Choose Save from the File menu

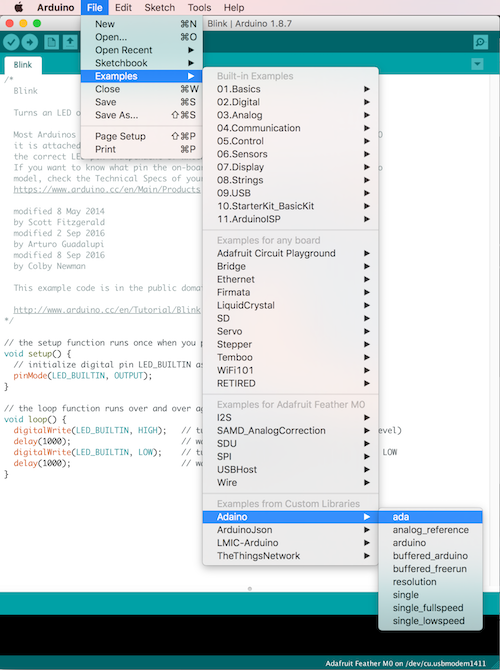point(141,102)
